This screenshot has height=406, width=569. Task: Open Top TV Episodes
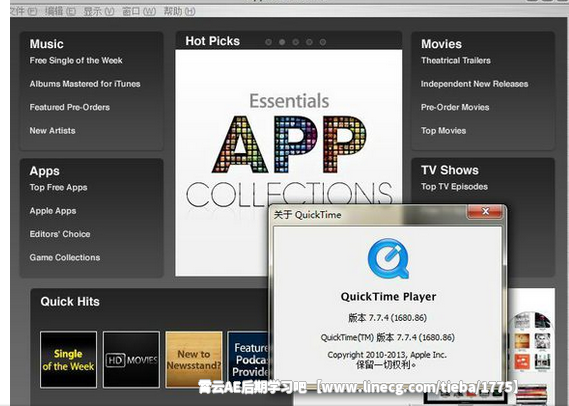point(454,187)
